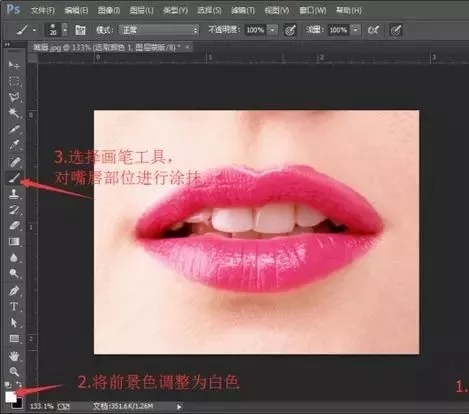Image resolution: width=469 pixels, height=414 pixels.
Task: Click the white foreground color swatch
Action: (10, 396)
